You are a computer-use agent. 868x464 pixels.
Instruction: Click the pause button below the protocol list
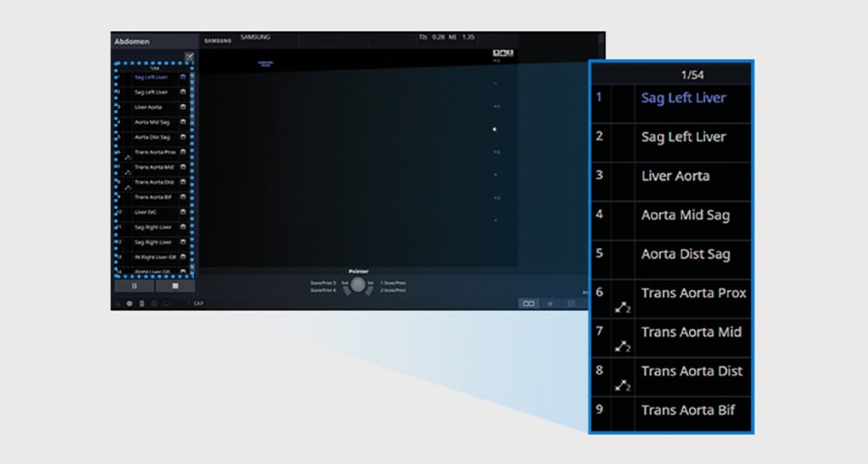(133, 286)
